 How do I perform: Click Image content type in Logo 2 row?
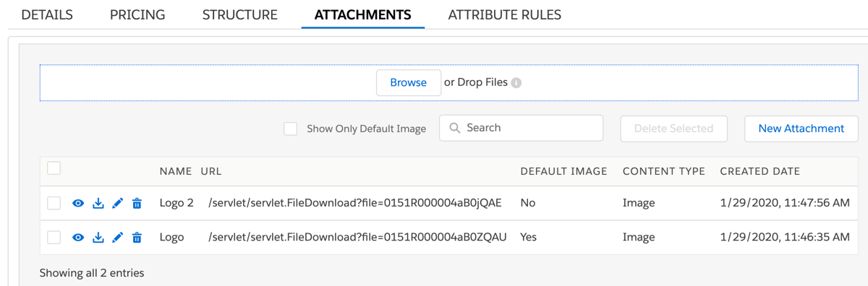pos(639,204)
